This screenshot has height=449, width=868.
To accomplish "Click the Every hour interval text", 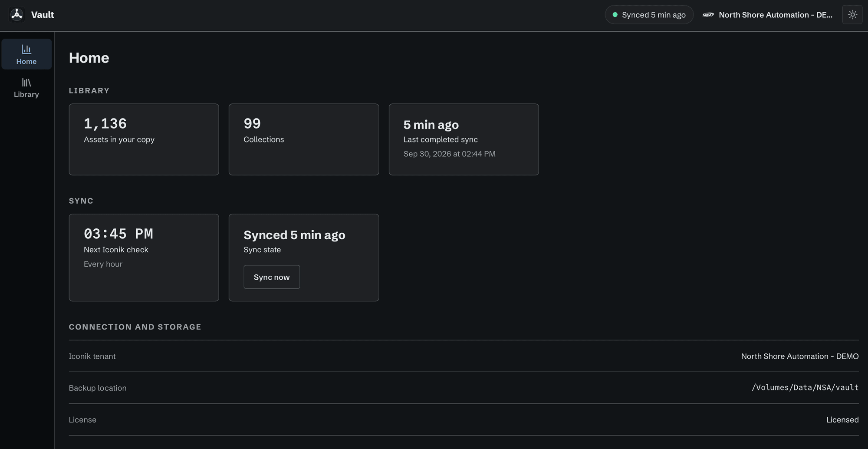I will point(103,264).
